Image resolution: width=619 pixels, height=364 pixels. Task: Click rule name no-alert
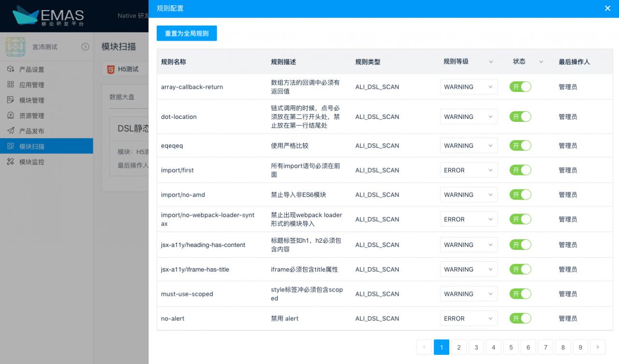(173, 319)
